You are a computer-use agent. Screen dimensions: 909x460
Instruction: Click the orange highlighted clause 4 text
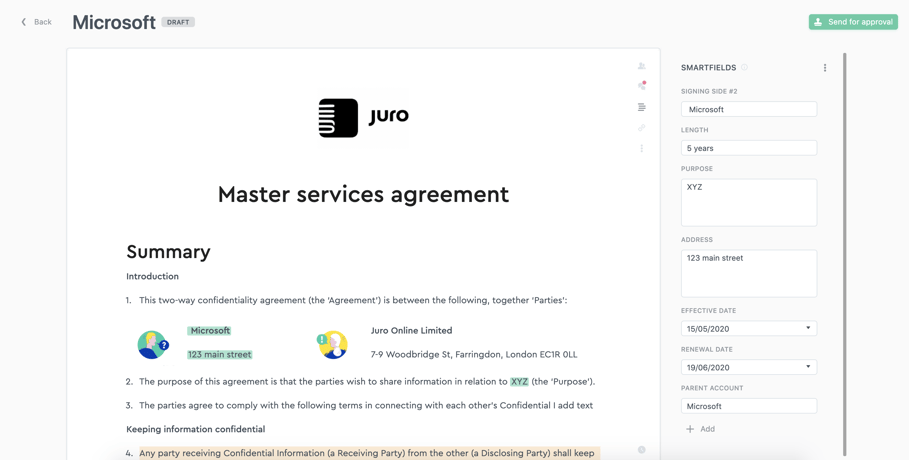coord(370,453)
